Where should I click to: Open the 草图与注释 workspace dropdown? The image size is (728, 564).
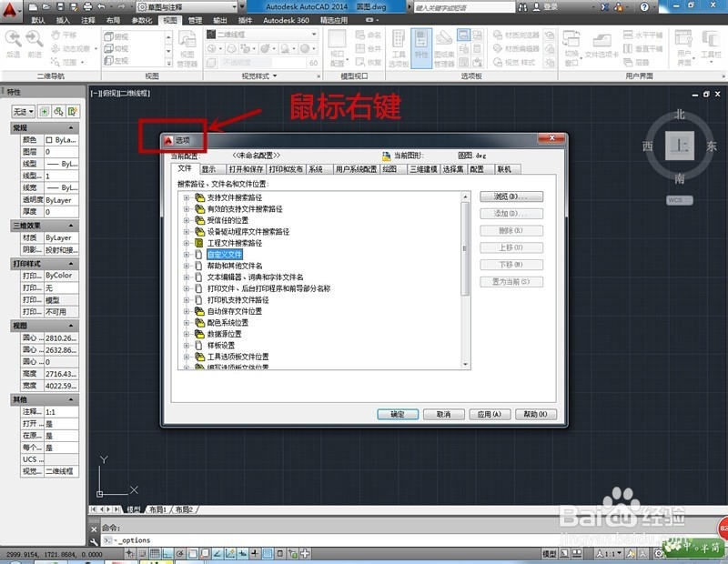(x=188, y=7)
